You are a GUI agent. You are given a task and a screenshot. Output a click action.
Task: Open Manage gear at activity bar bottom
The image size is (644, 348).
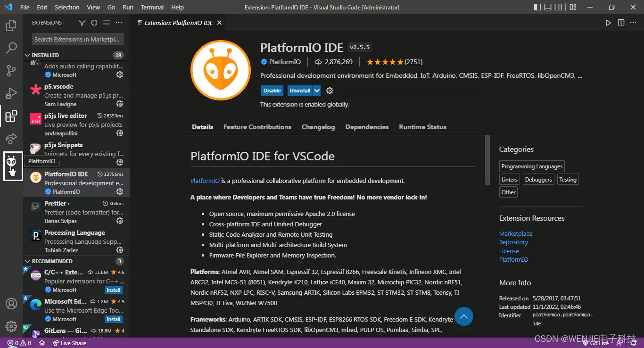pyautogui.click(x=11, y=326)
